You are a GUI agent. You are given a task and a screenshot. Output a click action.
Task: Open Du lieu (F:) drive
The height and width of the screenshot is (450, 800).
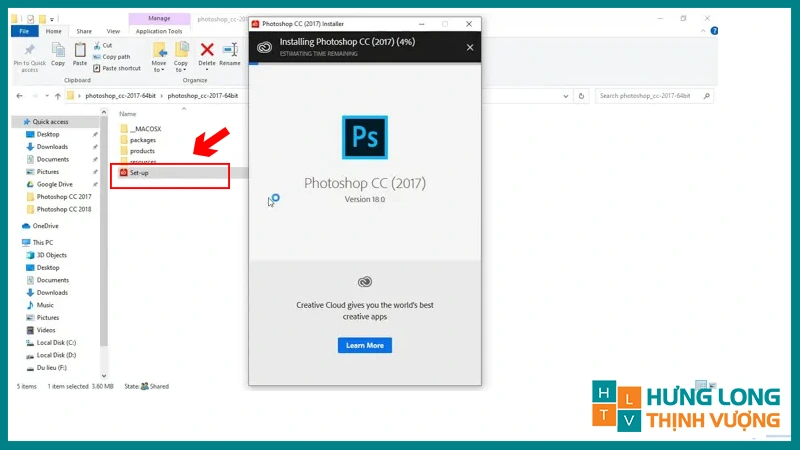coord(52,368)
